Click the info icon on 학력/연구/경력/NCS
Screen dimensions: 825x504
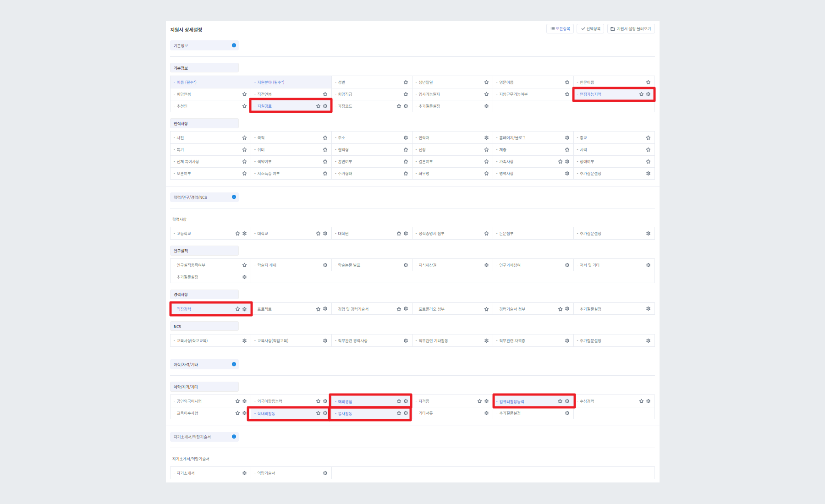pyautogui.click(x=234, y=197)
